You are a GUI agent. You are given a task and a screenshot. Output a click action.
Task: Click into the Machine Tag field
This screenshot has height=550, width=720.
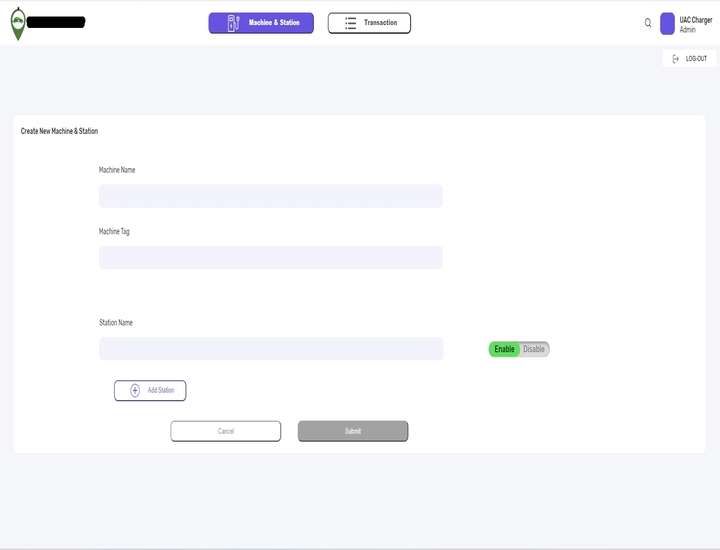(x=270, y=258)
